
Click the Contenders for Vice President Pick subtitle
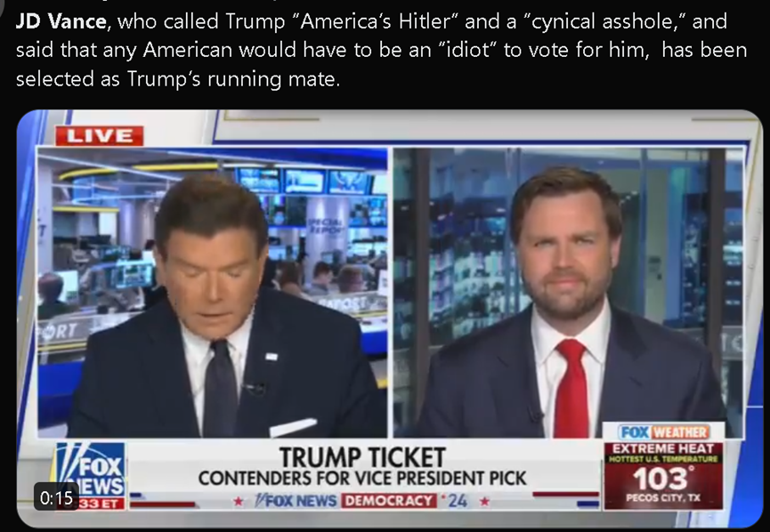(362, 478)
